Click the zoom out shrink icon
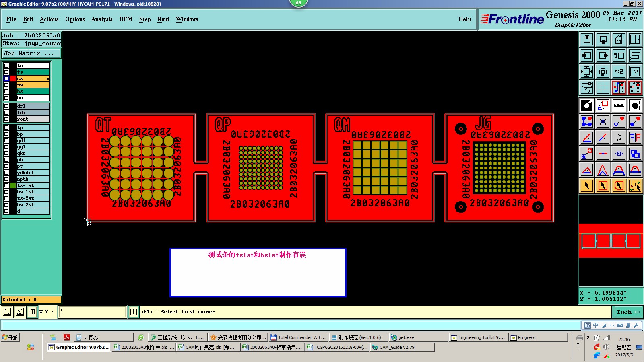Image resolution: width=644 pixels, height=362 pixels. (x=603, y=72)
